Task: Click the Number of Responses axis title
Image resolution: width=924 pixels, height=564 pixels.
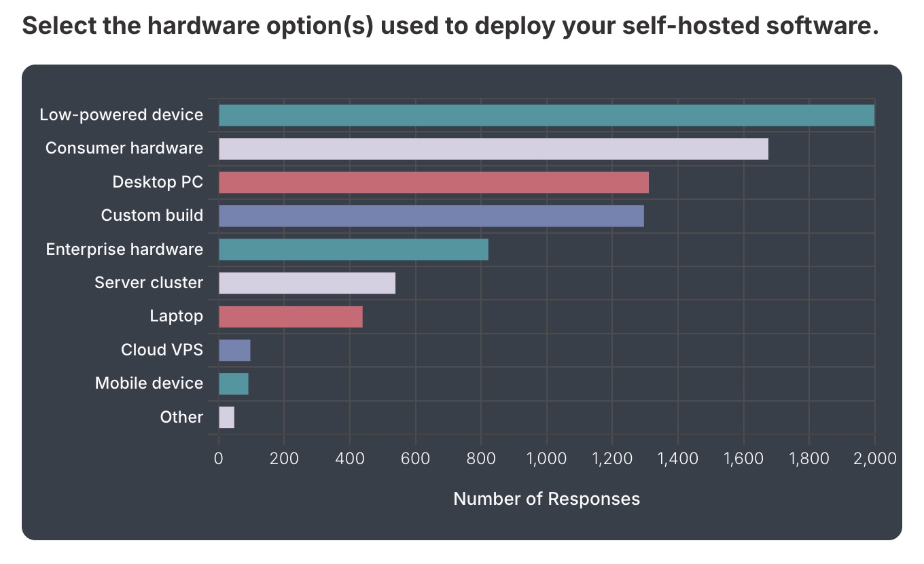Action: pyautogui.click(x=546, y=498)
